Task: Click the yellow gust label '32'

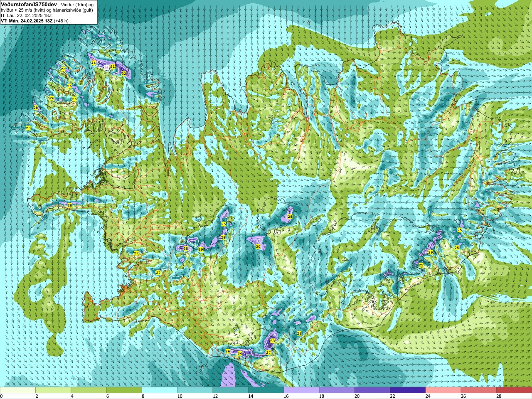Action: click(124, 74)
